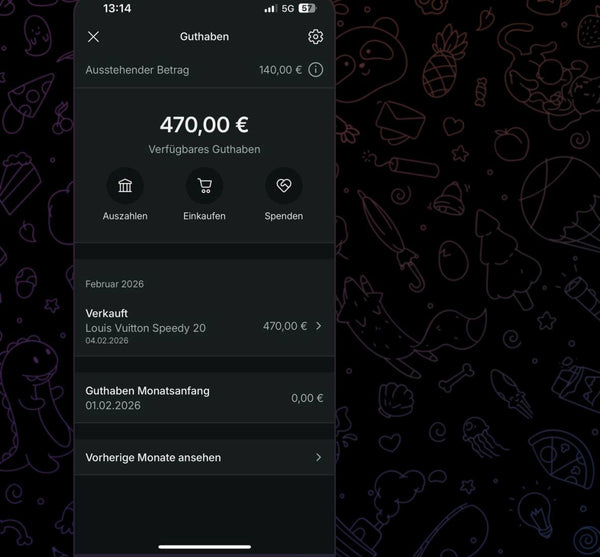Viewport: 600px width, 557px height.
Task: Tap the battery level icon in status bar
Action: (x=307, y=8)
